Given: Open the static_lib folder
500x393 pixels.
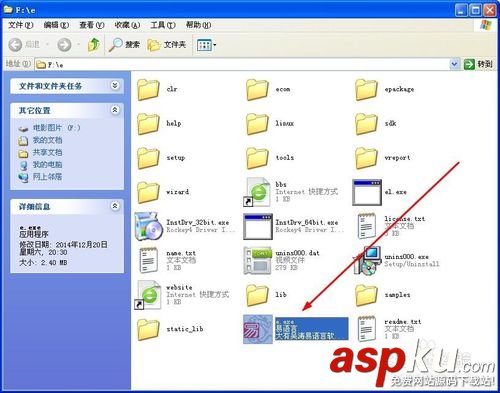Looking at the screenshot, I should pos(148,329).
